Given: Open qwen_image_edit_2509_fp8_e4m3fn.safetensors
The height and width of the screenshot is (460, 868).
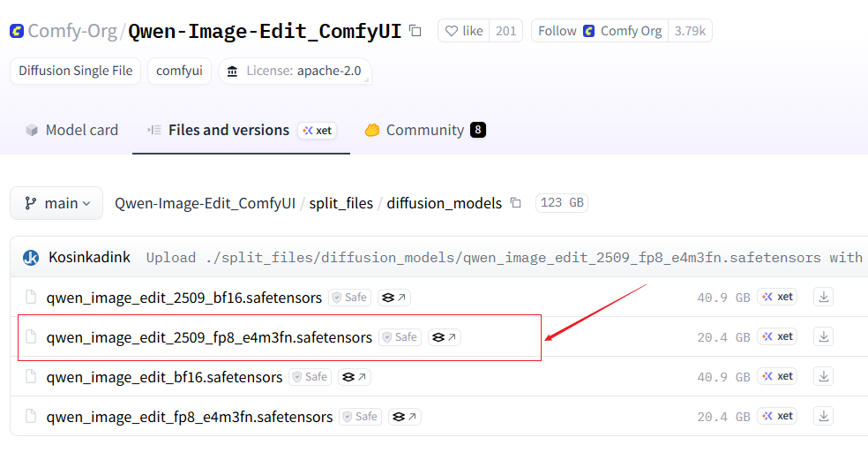Looking at the screenshot, I should [x=209, y=337].
